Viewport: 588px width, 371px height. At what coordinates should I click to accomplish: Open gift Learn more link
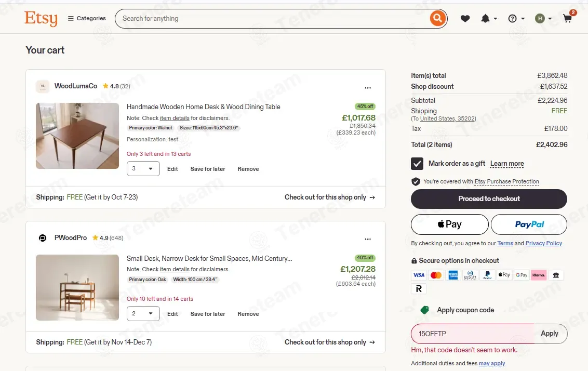pyautogui.click(x=507, y=164)
